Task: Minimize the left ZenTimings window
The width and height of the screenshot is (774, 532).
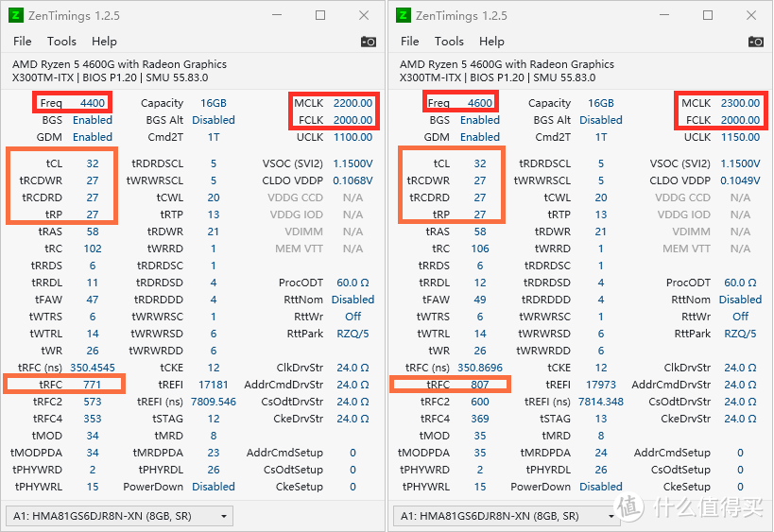Action: (x=276, y=15)
